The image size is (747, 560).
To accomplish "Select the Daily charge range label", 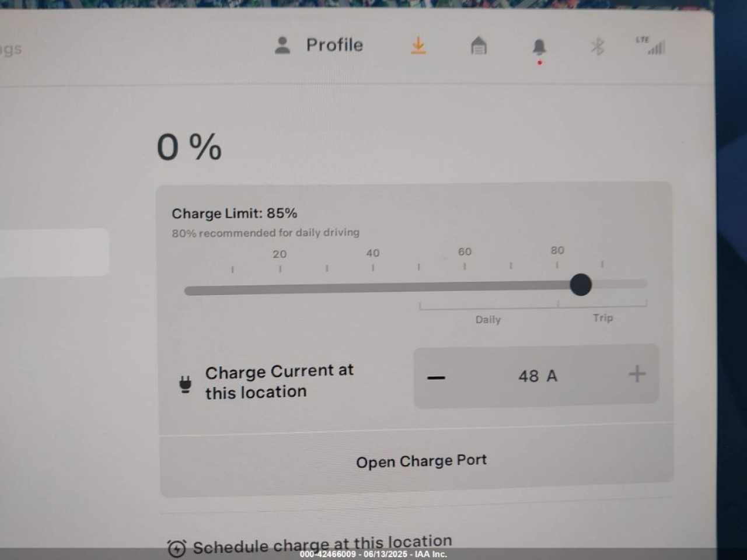I will click(x=488, y=320).
